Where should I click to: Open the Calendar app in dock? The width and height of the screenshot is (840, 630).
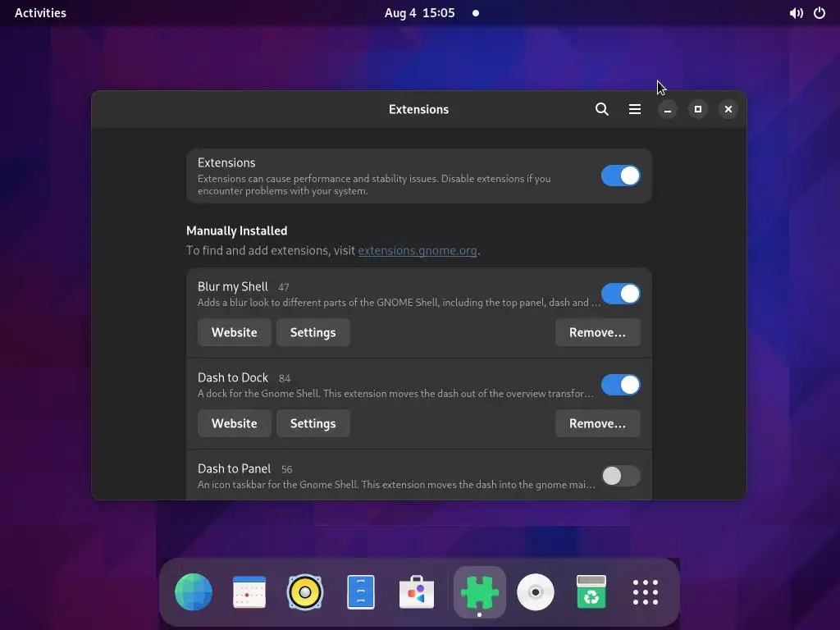(249, 592)
